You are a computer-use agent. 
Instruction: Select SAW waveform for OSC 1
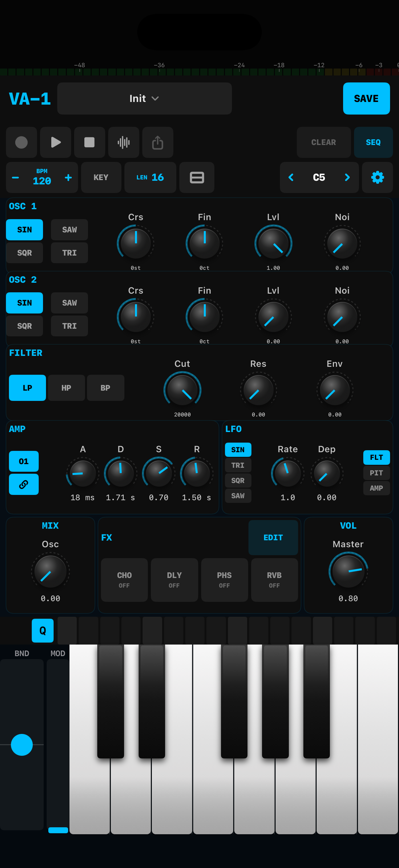coord(69,230)
